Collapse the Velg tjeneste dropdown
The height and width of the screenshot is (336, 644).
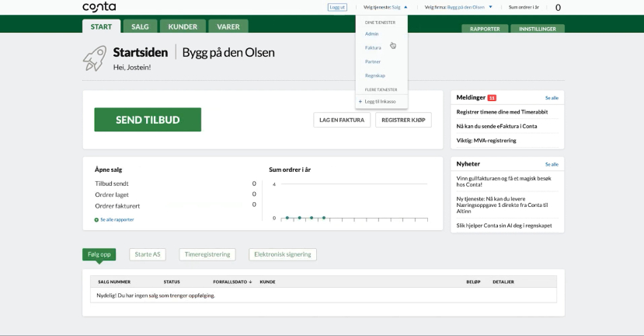click(406, 8)
